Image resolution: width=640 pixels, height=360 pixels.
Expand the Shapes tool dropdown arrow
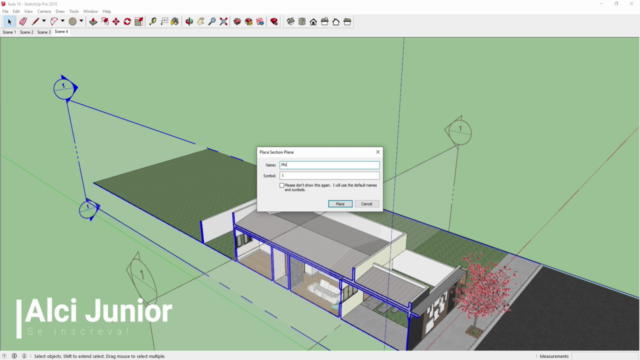point(81,21)
